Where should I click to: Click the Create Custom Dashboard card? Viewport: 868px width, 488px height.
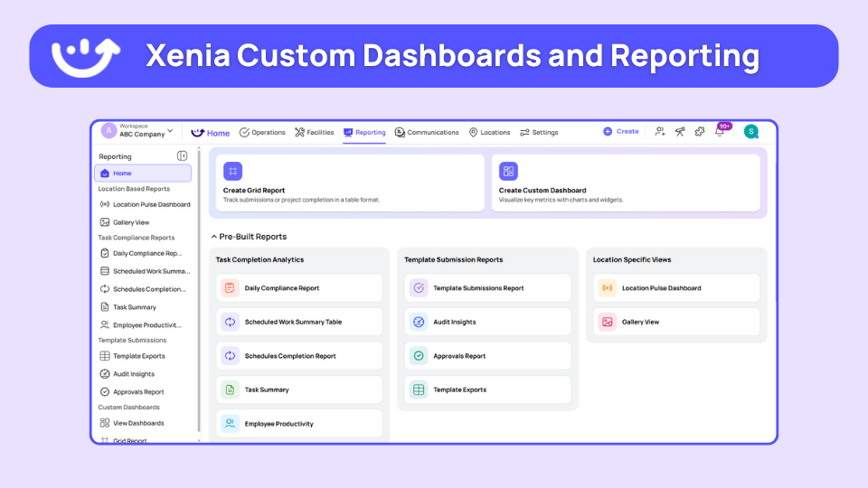(626, 183)
